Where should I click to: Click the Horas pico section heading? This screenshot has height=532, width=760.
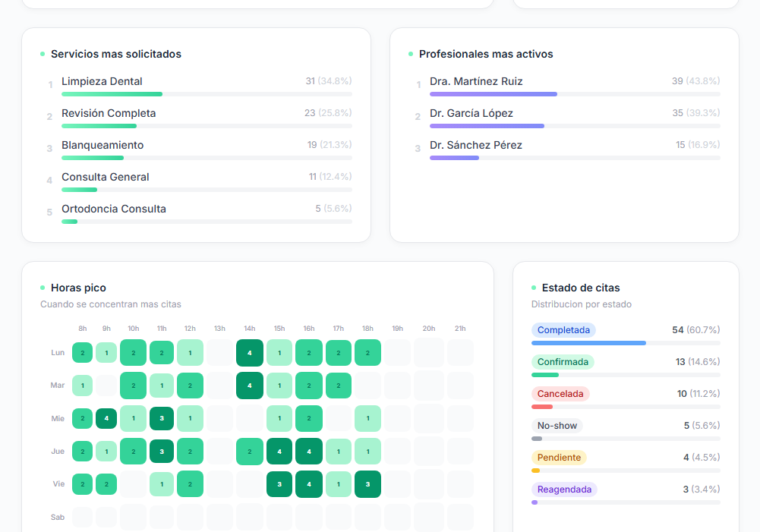78,288
